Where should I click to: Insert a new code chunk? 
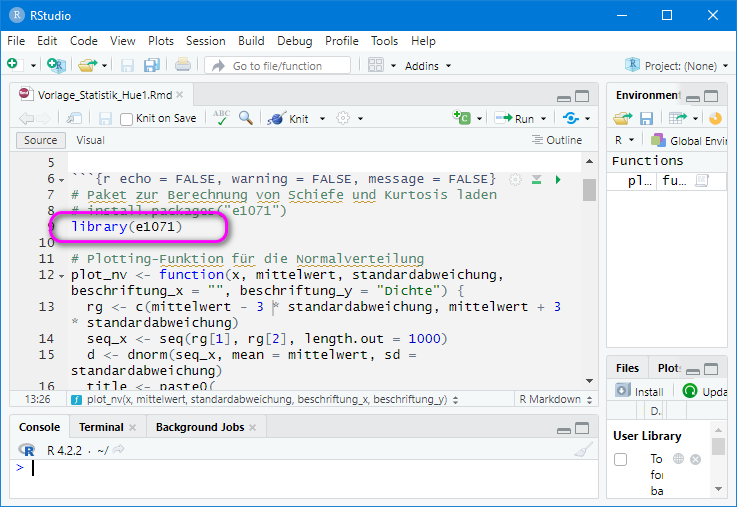click(x=462, y=117)
